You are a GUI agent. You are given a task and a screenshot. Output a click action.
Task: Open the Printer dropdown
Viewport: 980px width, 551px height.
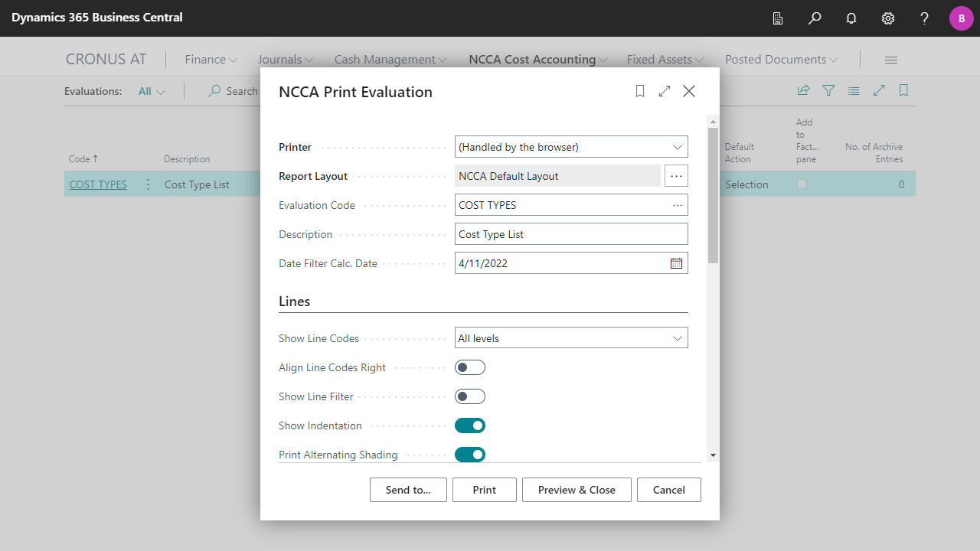pos(571,147)
